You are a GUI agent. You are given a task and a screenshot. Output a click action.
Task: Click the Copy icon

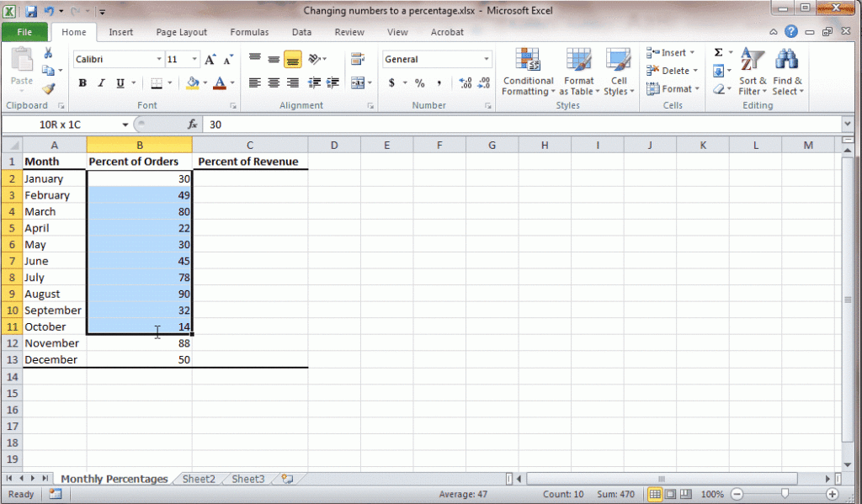point(48,71)
